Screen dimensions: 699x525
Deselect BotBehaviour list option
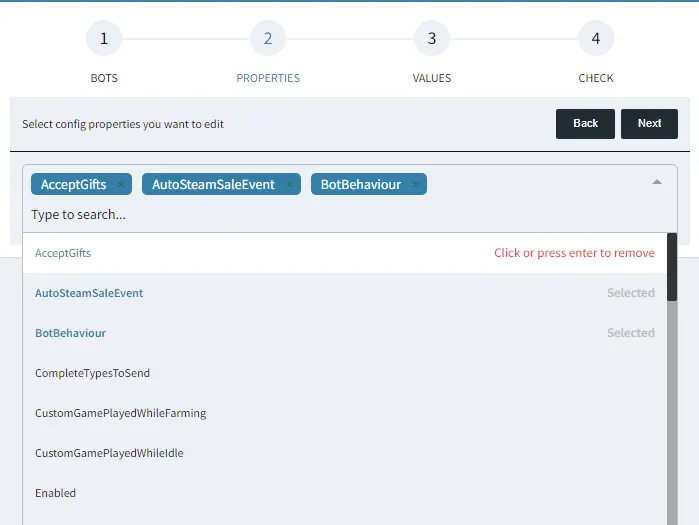(x=345, y=333)
